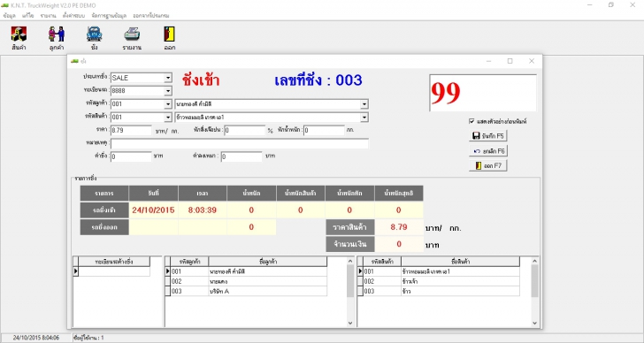
Task: Click the unloading fee baht field
Action: pyautogui.click(x=241, y=156)
